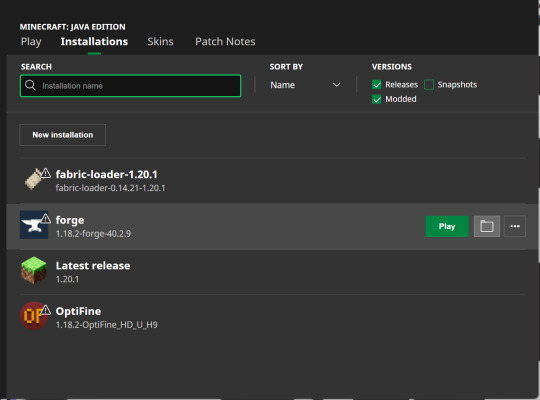Viewport: 540px width, 400px height.
Task: Uncheck the Modded versions checkbox
Action: click(376, 99)
